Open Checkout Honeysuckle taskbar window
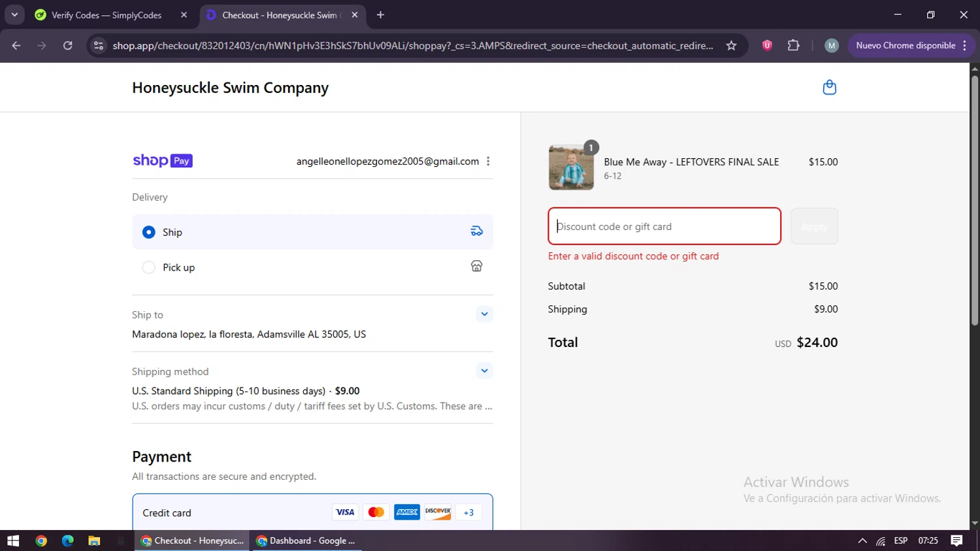 tap(192, 541)
